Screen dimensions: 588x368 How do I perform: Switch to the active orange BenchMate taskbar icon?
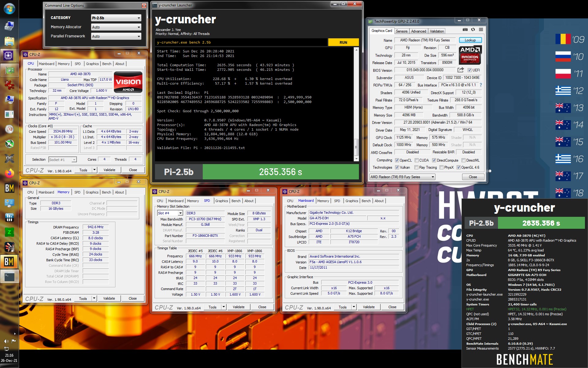(9, 262)
